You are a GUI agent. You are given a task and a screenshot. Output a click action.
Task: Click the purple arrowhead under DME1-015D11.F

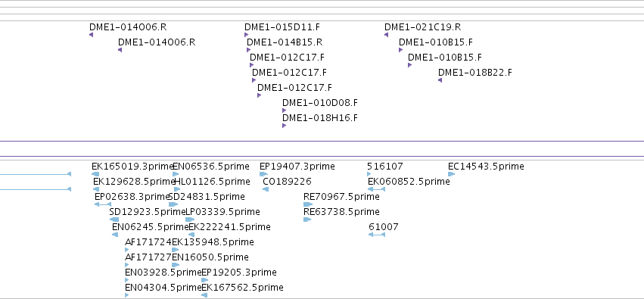[246, 35]
